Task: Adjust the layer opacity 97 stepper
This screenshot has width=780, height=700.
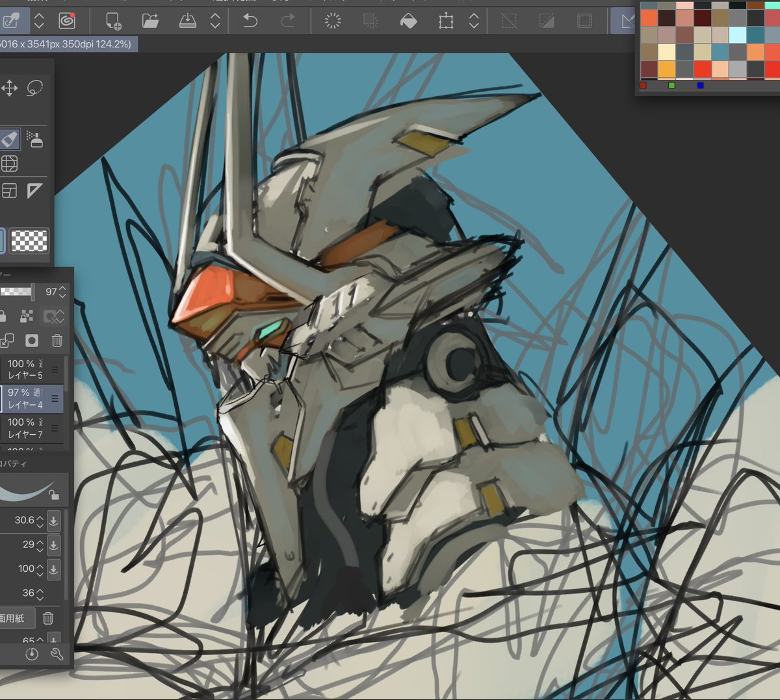Action: click(62, 292)
